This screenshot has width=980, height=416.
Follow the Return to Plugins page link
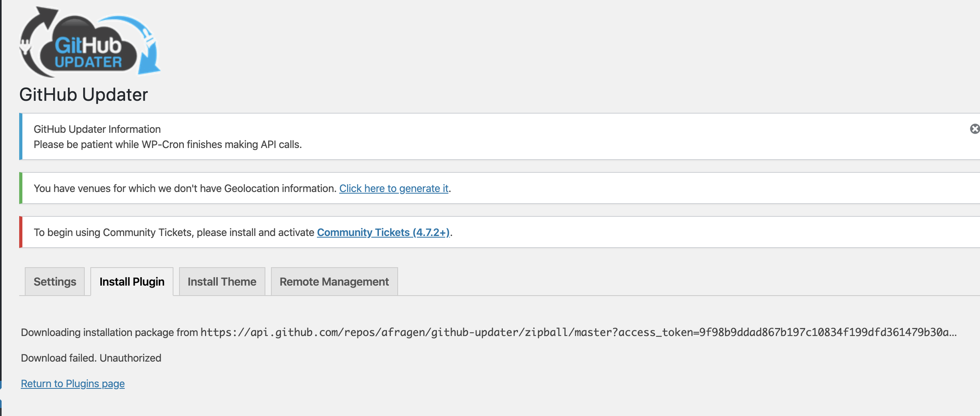(x=72, y=383)
